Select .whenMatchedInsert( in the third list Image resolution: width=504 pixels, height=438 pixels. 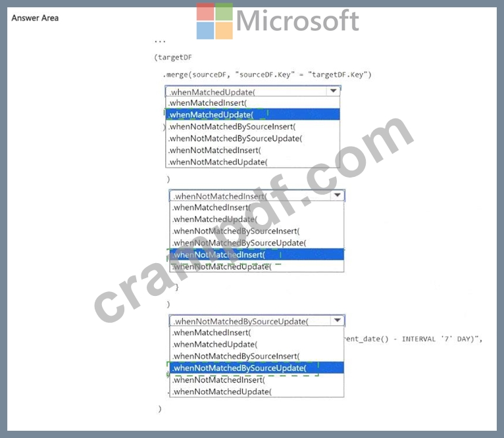(x=257, y=332)
